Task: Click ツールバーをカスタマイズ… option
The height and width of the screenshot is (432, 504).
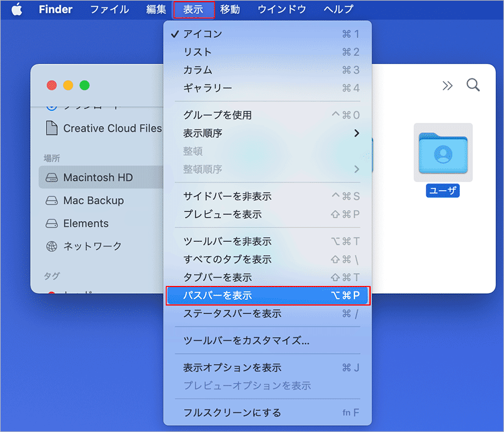Action: [x=246, y=340]
